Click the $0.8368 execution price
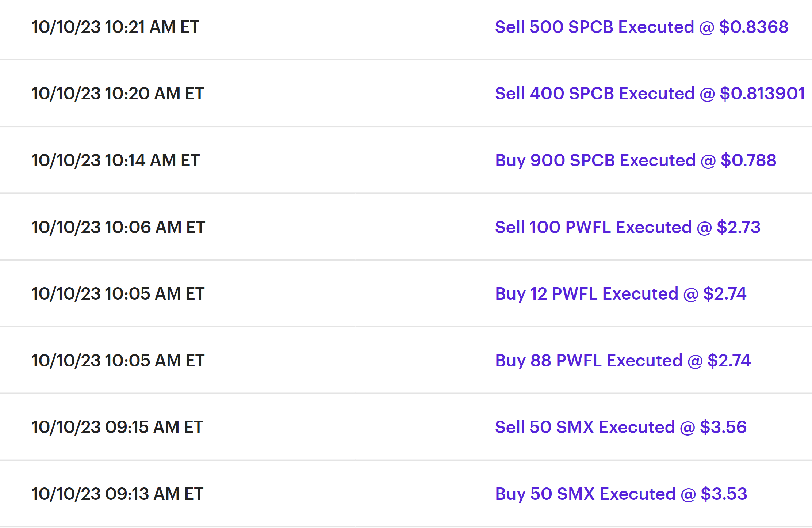This screenshot has height=528, width=812. pos(754,27)
